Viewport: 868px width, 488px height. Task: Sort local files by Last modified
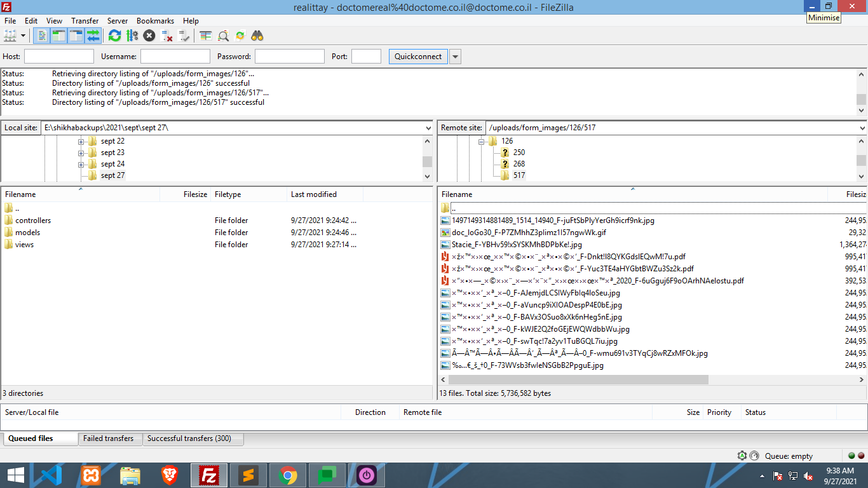coord(325,194)
